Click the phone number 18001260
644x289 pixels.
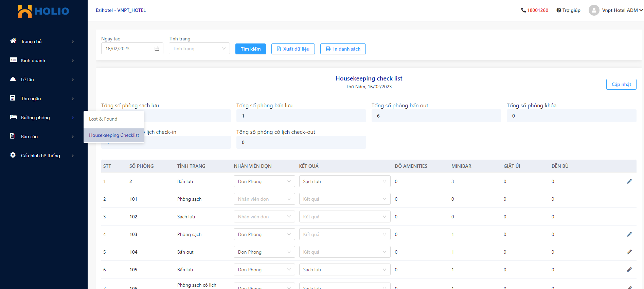pyautogui.click(x=537, y=10)
